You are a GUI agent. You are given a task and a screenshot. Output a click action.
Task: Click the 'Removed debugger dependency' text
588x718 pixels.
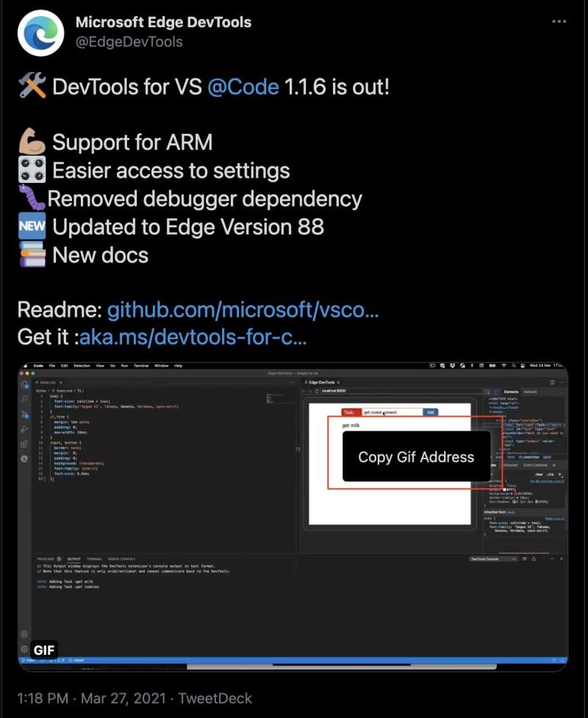click(205, 199)
